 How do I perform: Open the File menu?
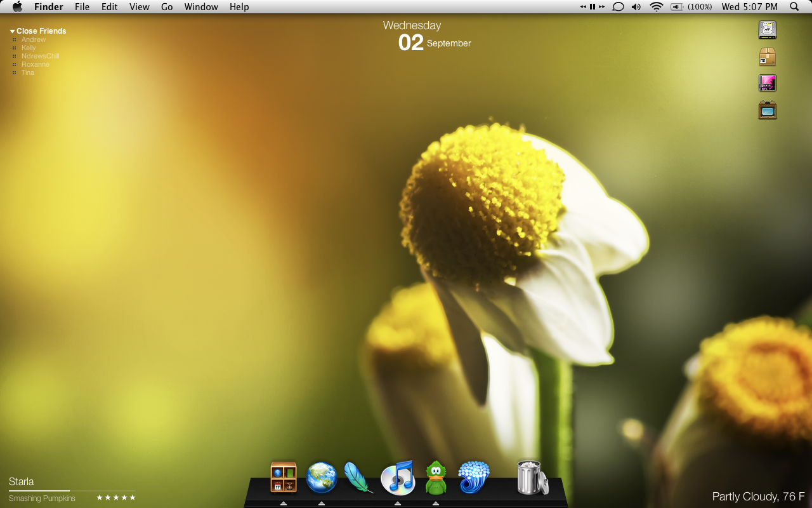click(x=82, y=7)
